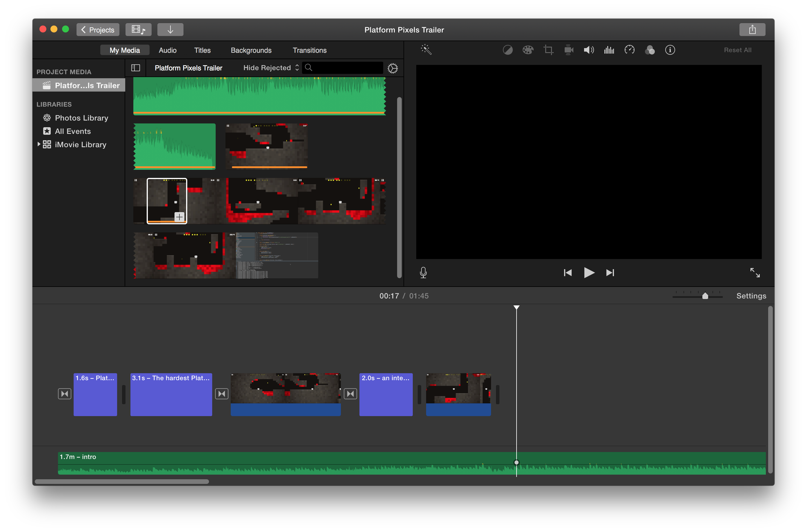Show clip information
Image resolution: width=807 pixels, height=532 pixels.
click(x=670, y=50)
